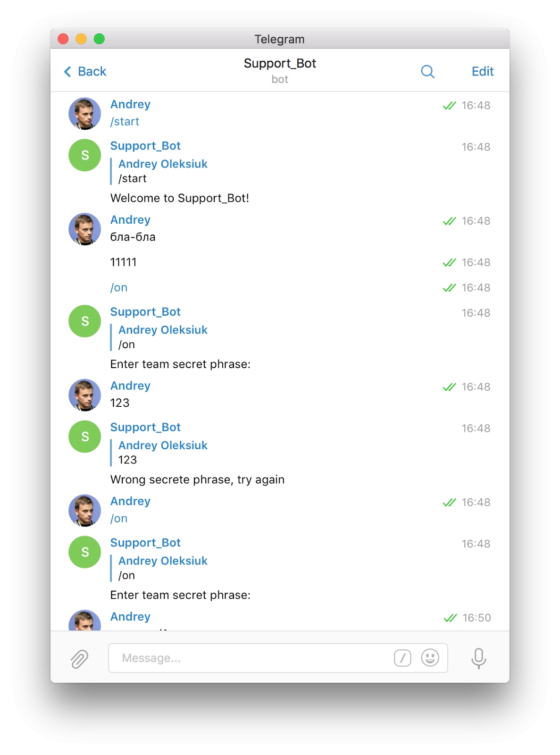This screenshot has width=560, height=755.
Task: Click the paperclip attach file icon
Action: (79, 659)
